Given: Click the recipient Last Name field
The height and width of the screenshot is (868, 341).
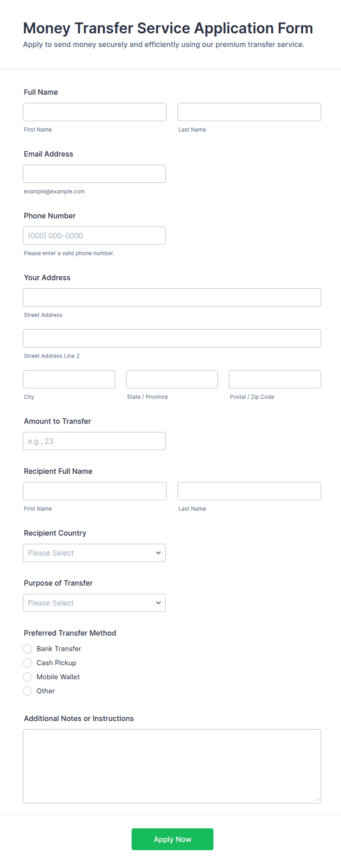Looking at the screenshot, I should [249, 491].
